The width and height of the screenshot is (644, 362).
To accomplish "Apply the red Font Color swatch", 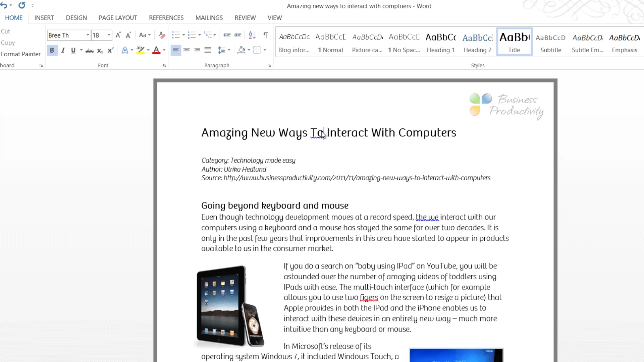I will [x=156, y=50].
